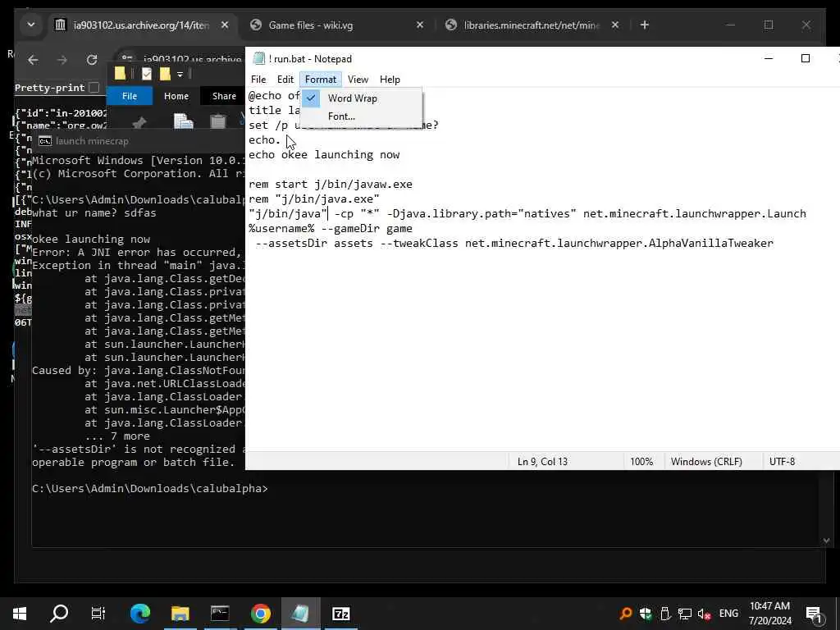The width and height of the screenshot is (840, 630).
Task: Open the Windows Start menu
Action: [x=20, y=614]
